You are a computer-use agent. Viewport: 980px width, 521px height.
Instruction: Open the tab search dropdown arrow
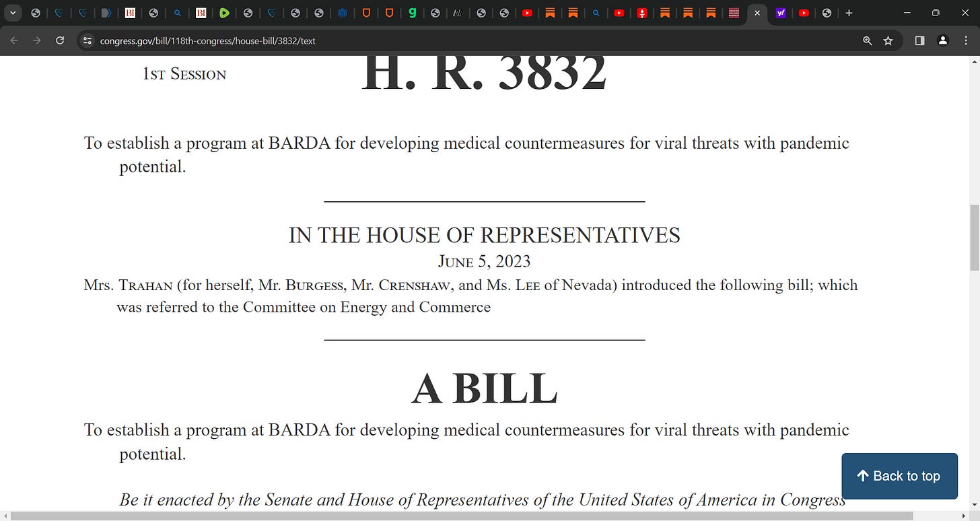click(x=13, y=13)
